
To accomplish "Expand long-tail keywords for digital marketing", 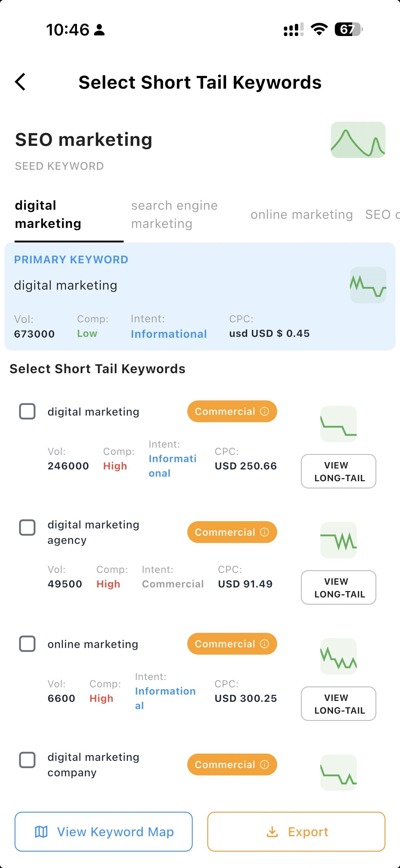I will click(338, 472).
